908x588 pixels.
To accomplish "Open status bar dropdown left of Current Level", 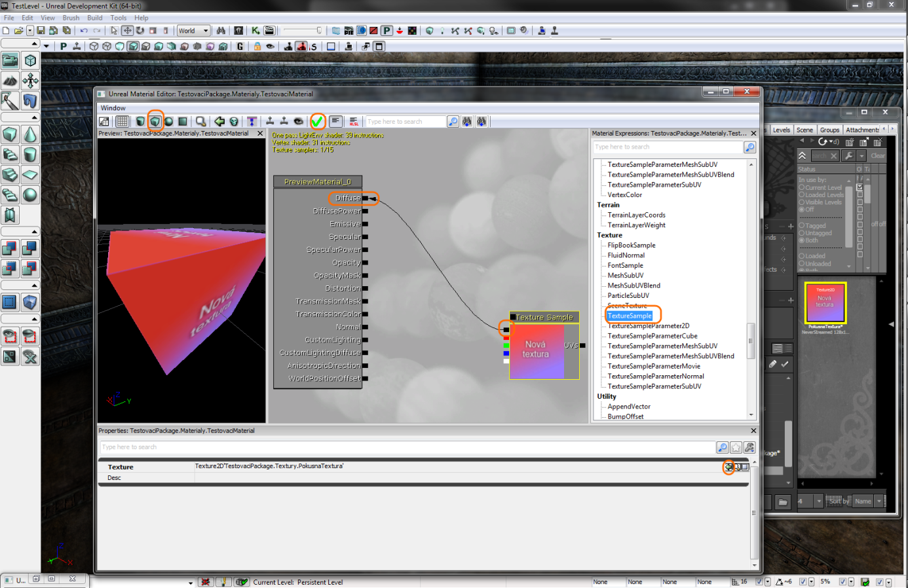I will (191, 582).
